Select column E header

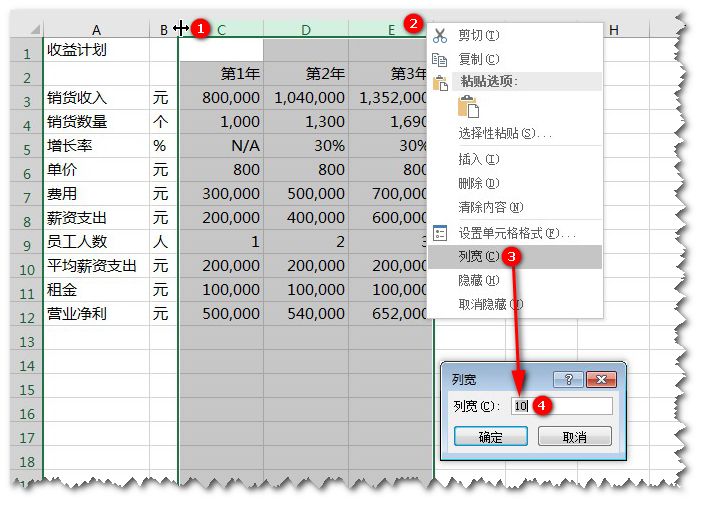tap(391, 30)
